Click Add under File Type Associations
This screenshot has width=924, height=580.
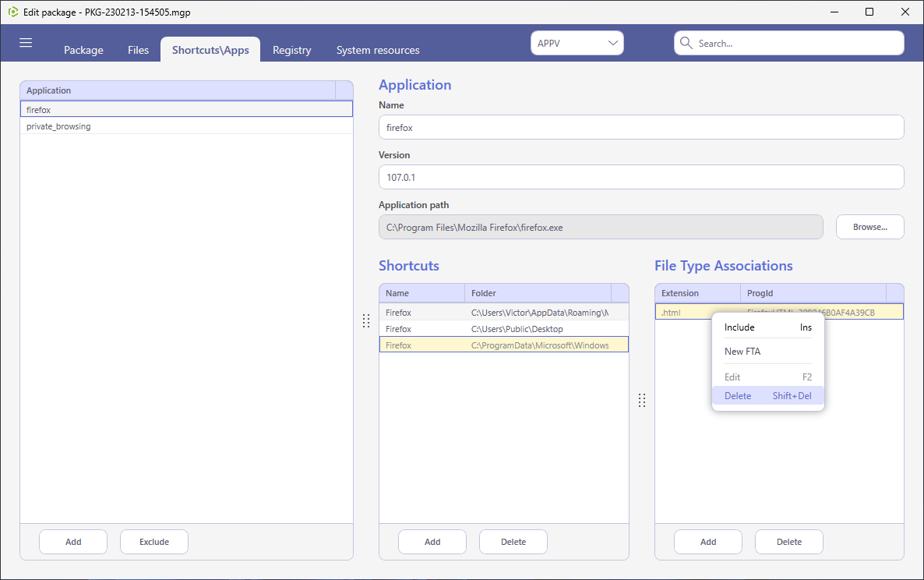(x=708, y=542)
